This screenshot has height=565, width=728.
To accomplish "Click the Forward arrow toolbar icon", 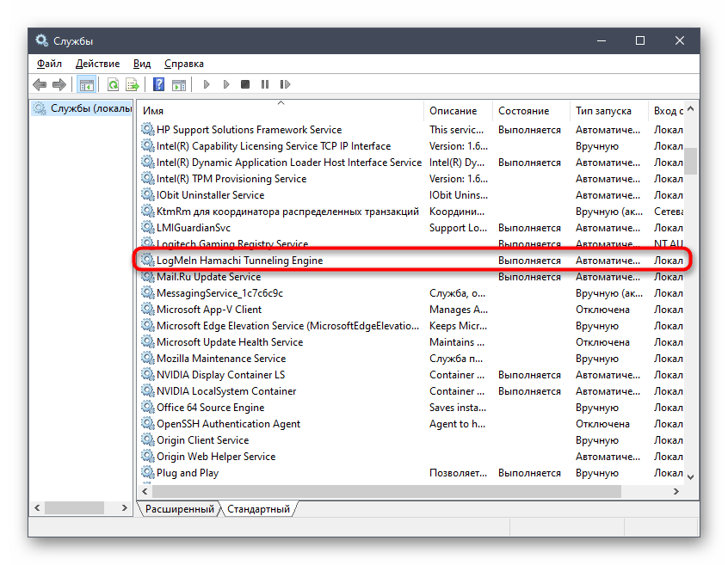I will 59,84.
